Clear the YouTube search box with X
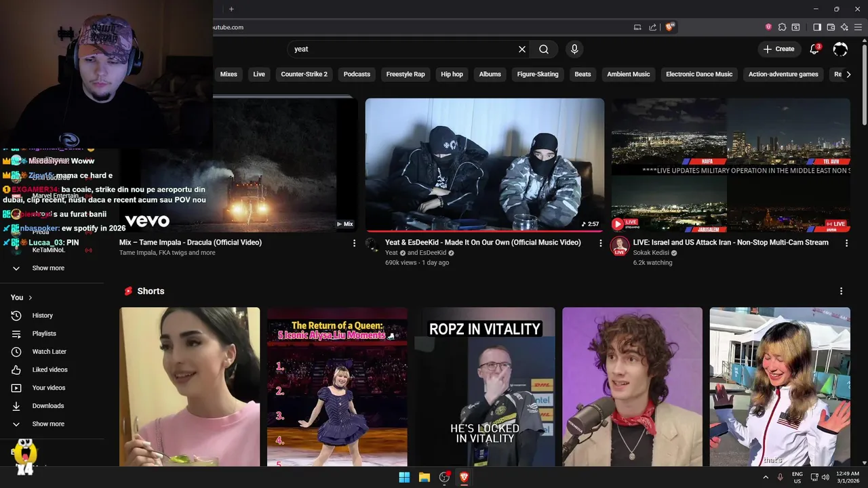 click(x=522, y=49)
